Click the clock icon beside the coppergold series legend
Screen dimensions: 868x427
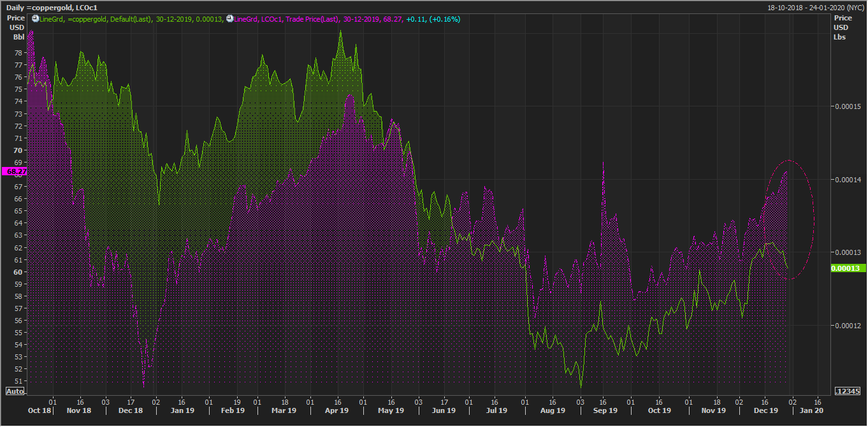[36, 19]
